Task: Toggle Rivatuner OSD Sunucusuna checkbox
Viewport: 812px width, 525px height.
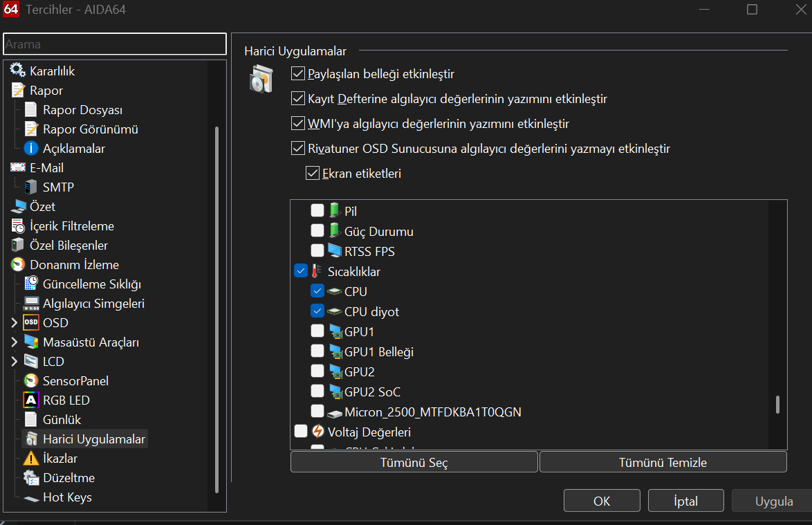Action: pyautogui.click(x=298, y=148)
